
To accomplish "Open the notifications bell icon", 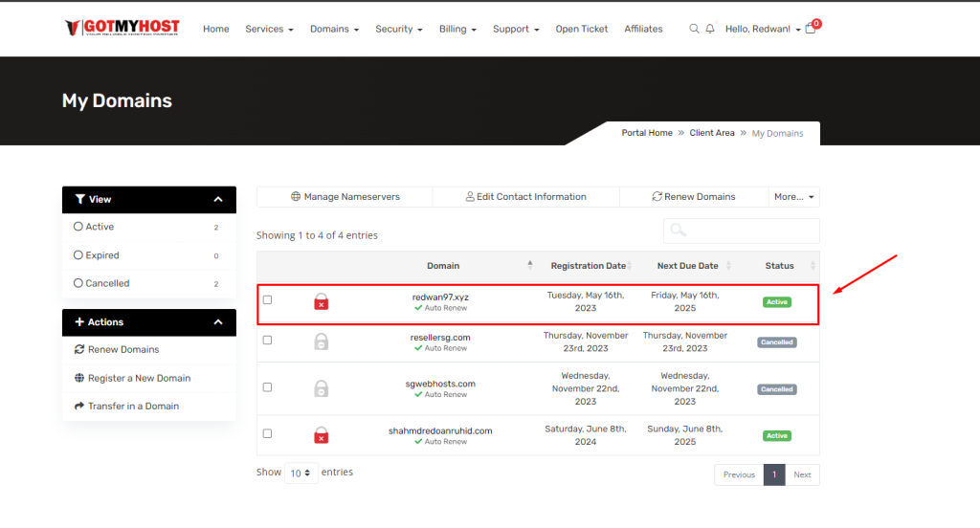I will pyautogui.click(x=710, y=29).
